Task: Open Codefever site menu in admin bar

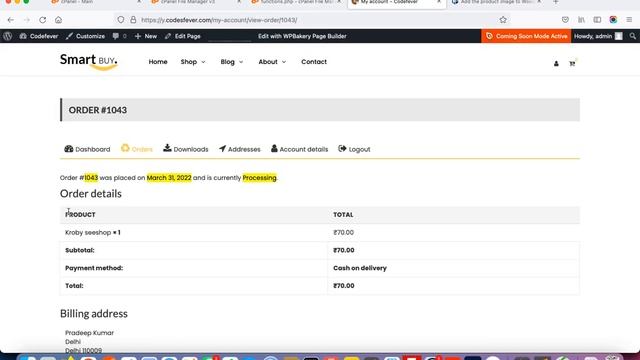Action: tap(39, 36)
